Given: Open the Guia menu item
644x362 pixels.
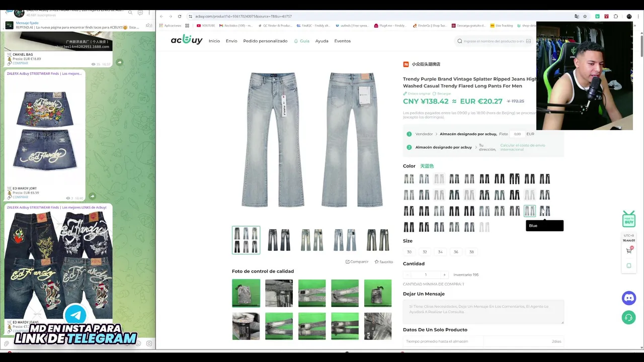Looking at the screenshot, I should [302, 41].
